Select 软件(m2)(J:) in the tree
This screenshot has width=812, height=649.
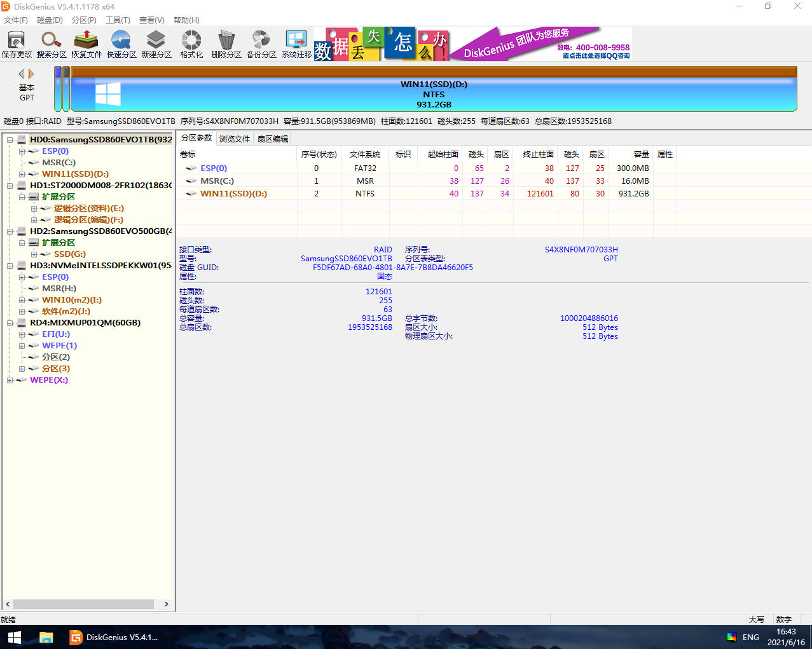(66, 311)
